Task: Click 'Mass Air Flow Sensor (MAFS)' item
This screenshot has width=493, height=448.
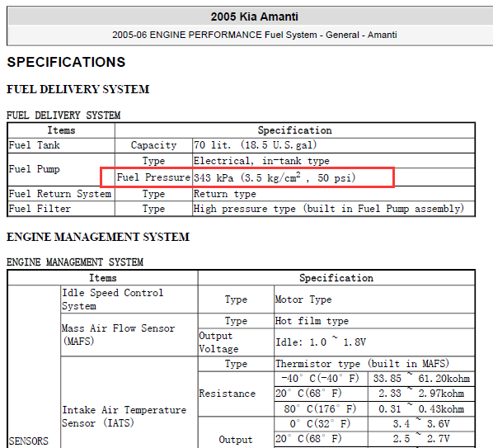Action: pyautogui.click(x=118, y=334)
